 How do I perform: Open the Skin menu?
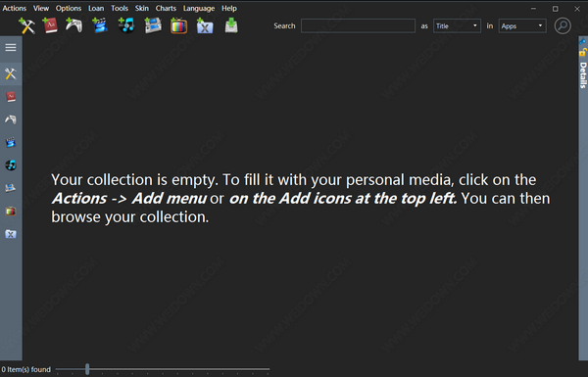142,8
